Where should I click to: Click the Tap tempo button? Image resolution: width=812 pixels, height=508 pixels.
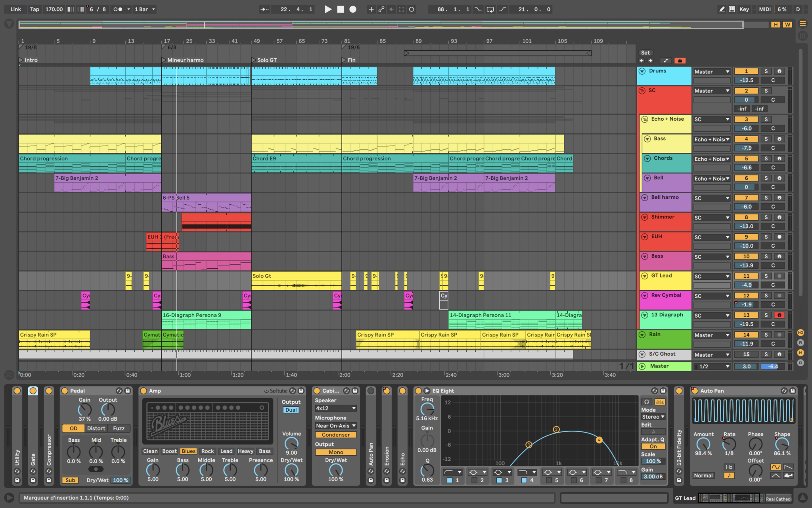[x=34, y=9]
